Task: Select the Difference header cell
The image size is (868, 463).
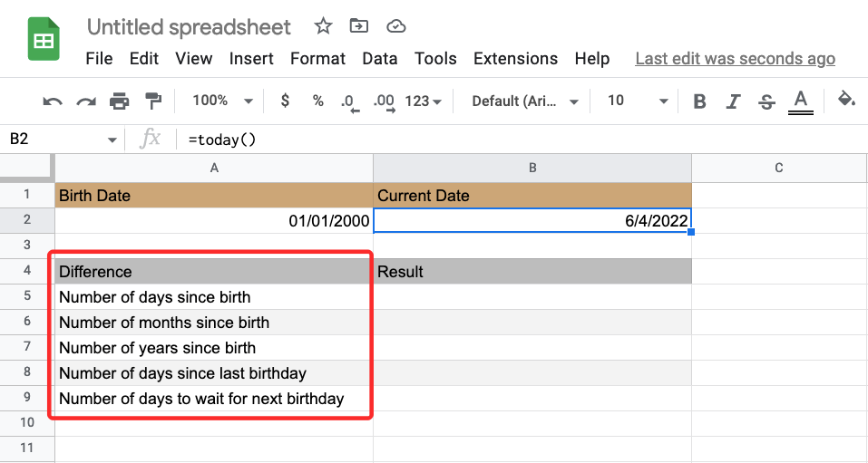Action: click(x=214, y=272)
